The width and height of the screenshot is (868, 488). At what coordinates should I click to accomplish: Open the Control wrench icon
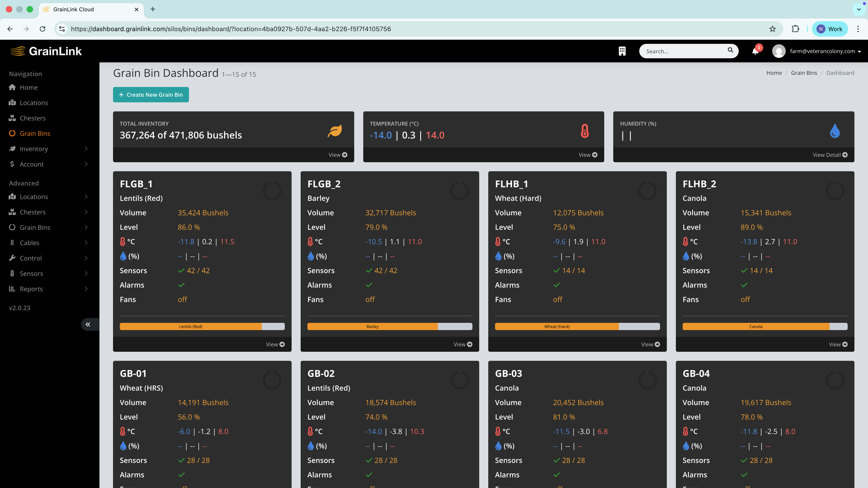(x=12, y=258)
